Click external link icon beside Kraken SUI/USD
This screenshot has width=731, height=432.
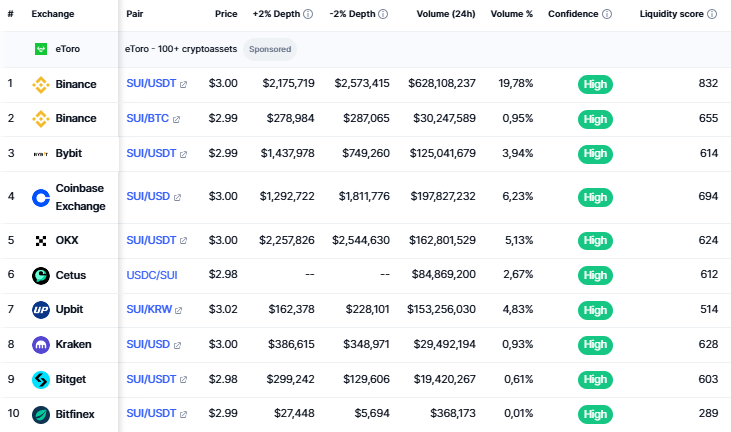coord(177,345)
